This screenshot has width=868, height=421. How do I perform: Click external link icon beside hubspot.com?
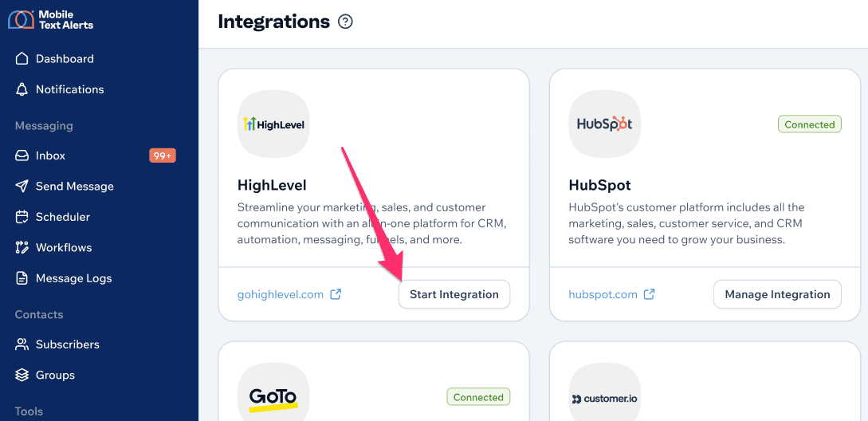[x=650, y=294]
